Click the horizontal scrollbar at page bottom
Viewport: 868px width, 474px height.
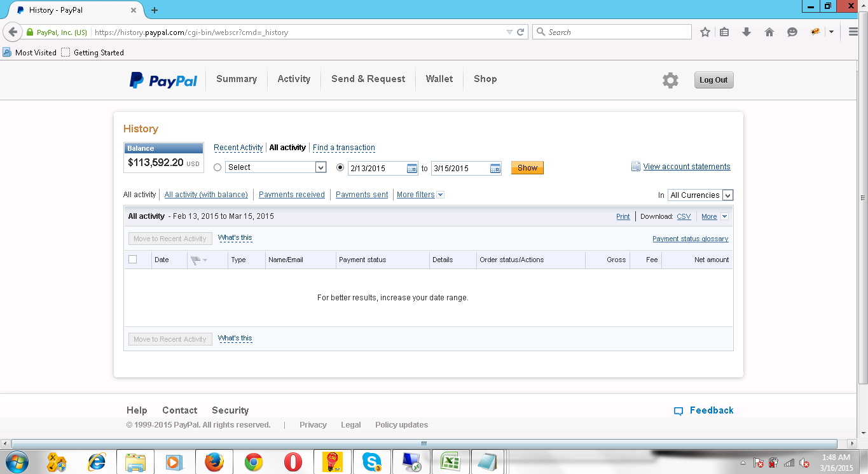pos(424,443)
